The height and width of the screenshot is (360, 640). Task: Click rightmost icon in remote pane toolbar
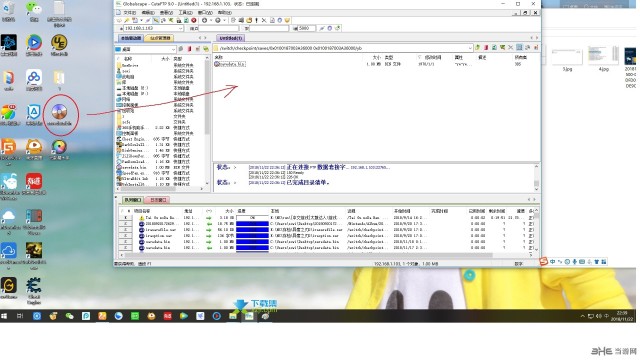click(x=536, y=48)
